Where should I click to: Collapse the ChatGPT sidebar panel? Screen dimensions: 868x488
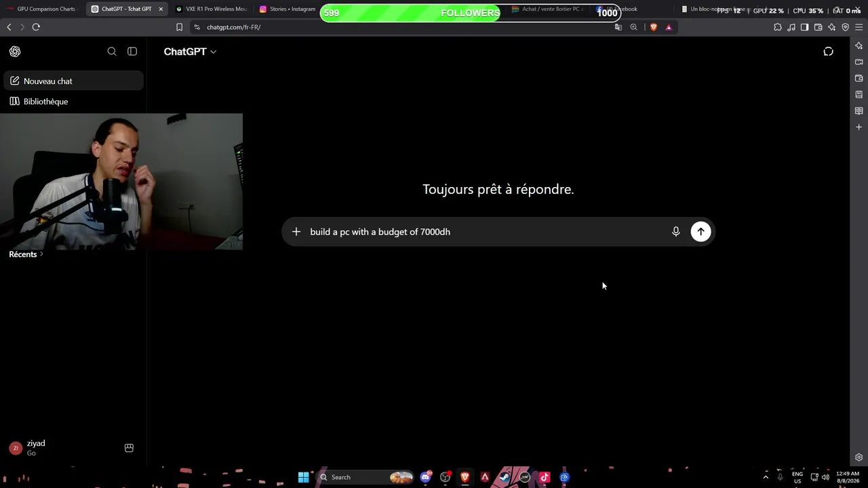pyautogui.click(x=132, y=52)
